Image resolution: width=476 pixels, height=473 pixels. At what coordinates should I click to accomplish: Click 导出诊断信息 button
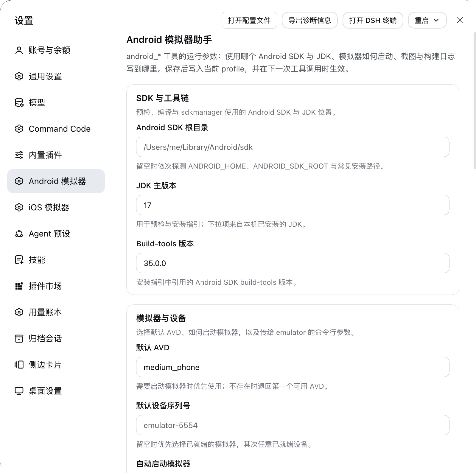tap(310, 20)
